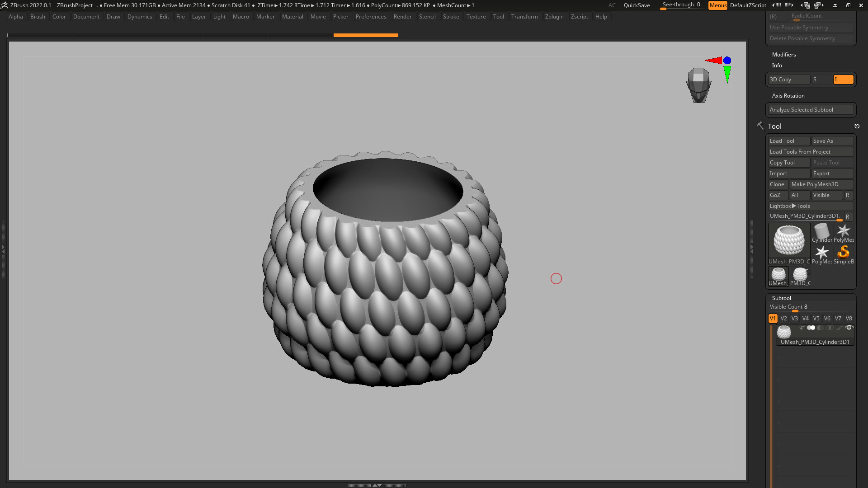The width and height of the screenshot is (868, 488).
Task: Activate visibility set V5
Action: [816, 319]
